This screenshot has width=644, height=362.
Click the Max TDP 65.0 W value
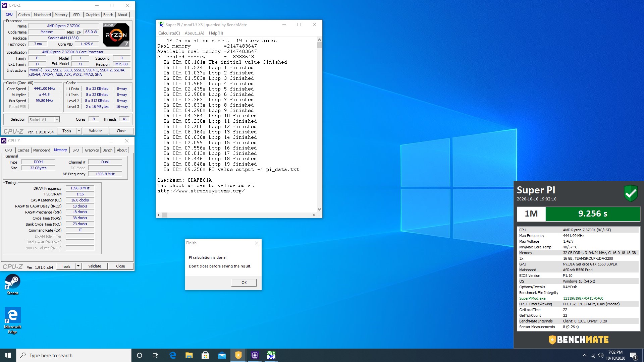(x=91, y=32)
